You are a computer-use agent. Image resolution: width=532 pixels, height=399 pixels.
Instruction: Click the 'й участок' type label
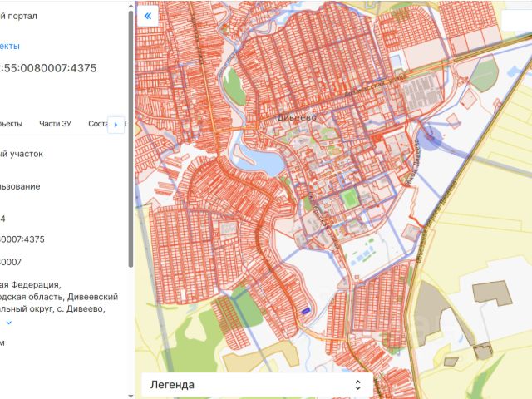pos(22,154)
